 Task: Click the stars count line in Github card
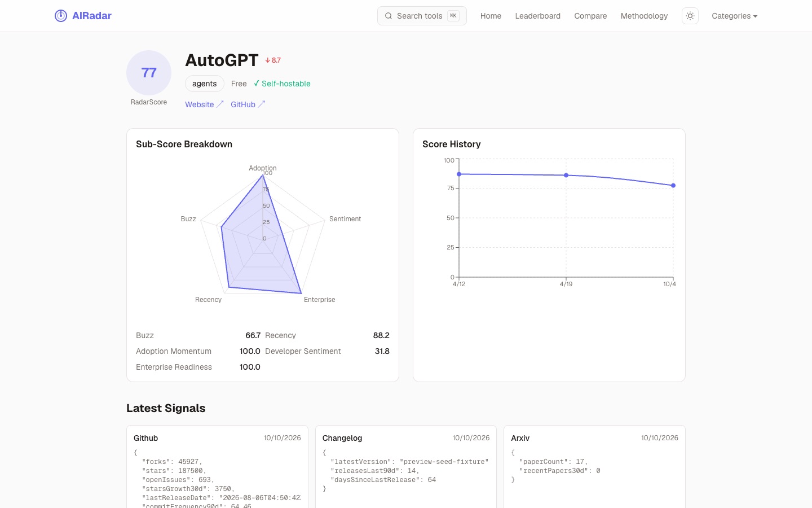coord(174,471)
